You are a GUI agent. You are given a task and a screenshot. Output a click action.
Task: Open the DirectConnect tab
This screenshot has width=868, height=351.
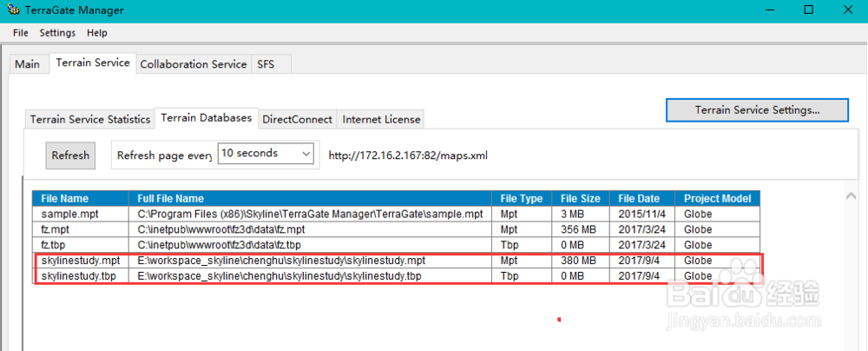click(297, 119)
